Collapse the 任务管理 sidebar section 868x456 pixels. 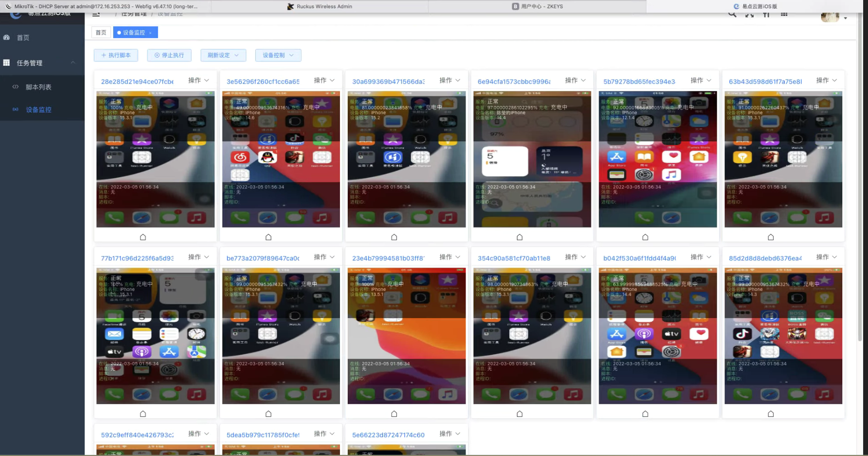[x=42, y=63]
